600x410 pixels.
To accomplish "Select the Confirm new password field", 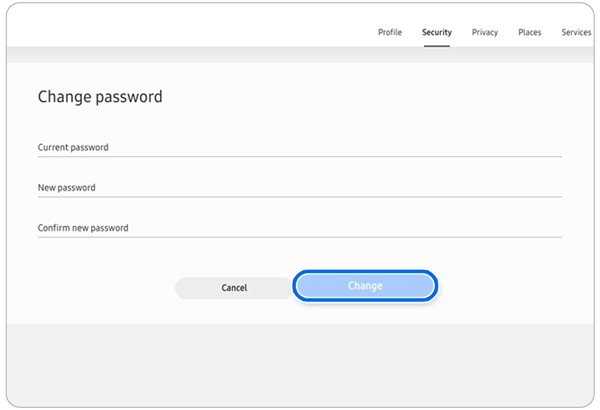I will pyautogui.click(x=300, y=227).
